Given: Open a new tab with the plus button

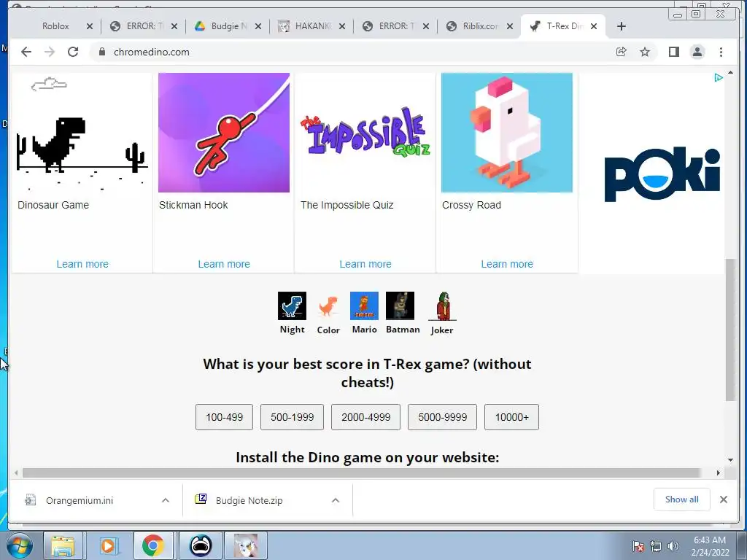Looking at the screenshot, I should (x=621, y=26).
